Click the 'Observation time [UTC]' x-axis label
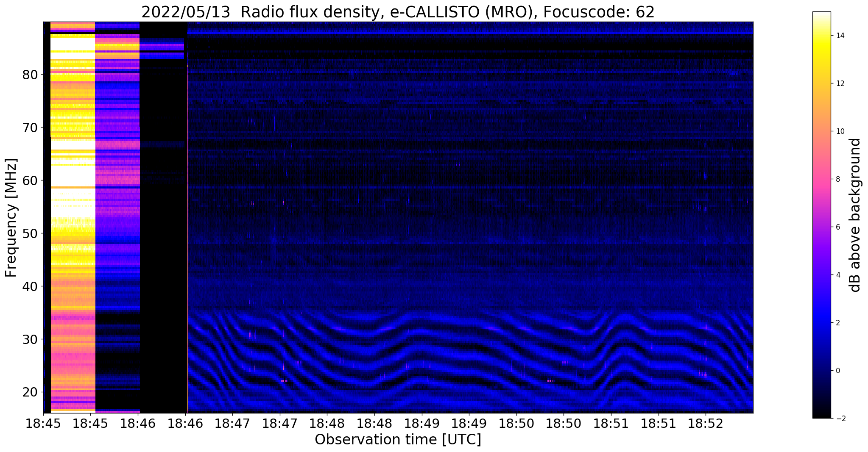The width and height of the screenshot is (868, 452). (x=398, y=440)
